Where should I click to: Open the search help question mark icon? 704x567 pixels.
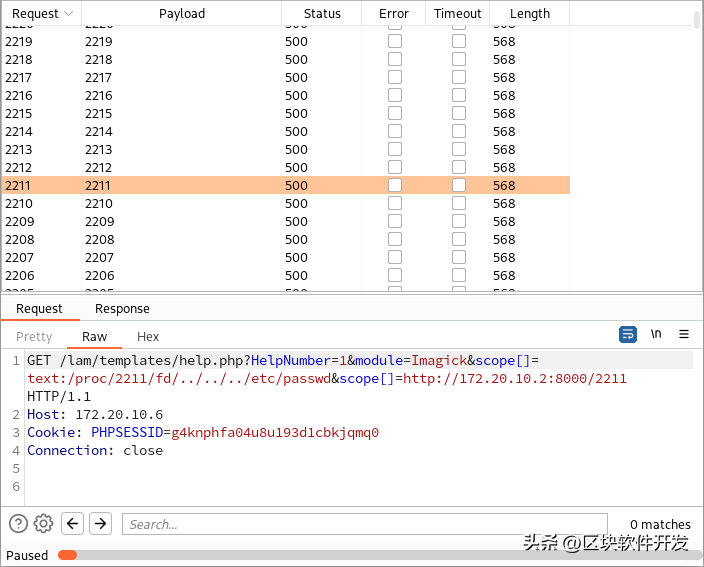(18, 523)
